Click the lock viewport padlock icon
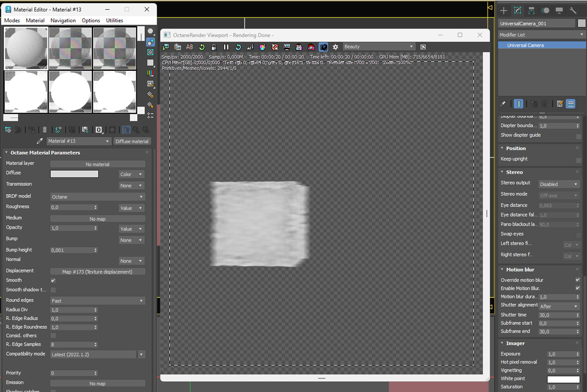Viewport: 587px width, 392px height. (x=214, y=47)
